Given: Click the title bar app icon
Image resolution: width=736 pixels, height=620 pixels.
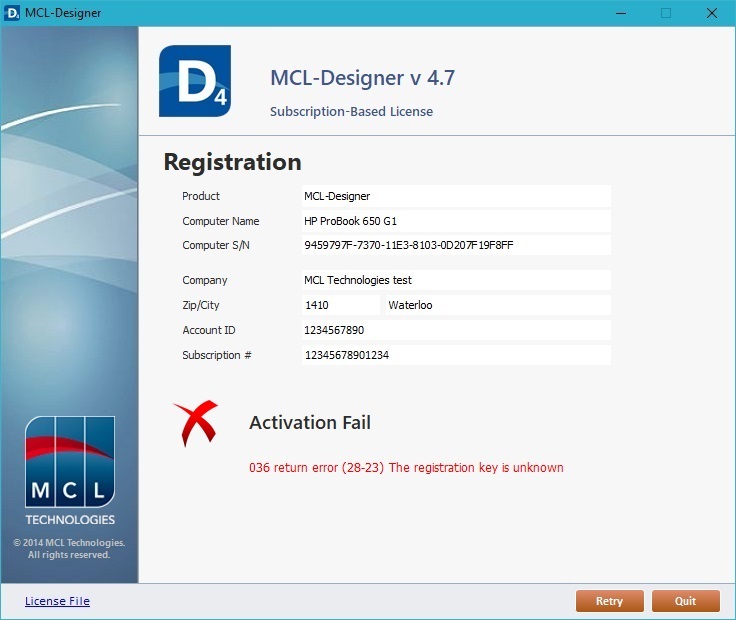Looking at the screenshot, I should 13,13.
